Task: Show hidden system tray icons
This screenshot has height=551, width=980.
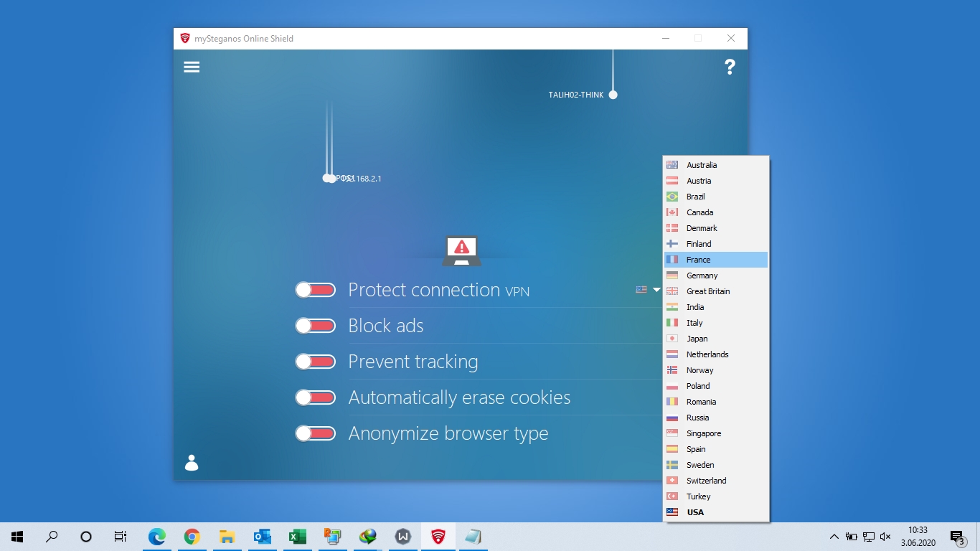Action: (834, 537)
